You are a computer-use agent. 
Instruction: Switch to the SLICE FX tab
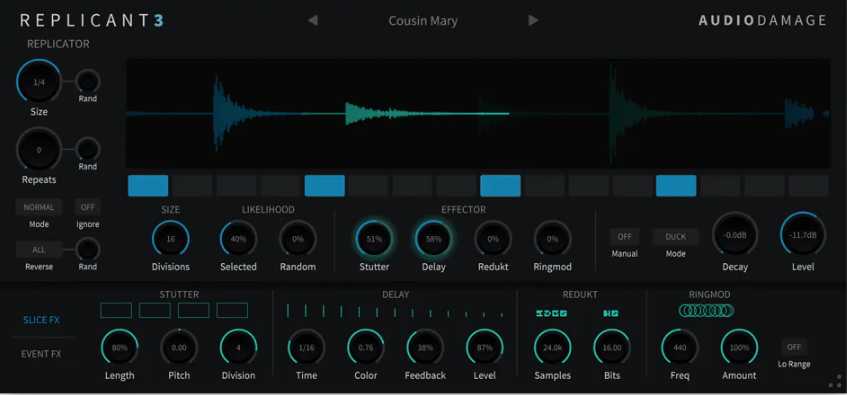41,320
